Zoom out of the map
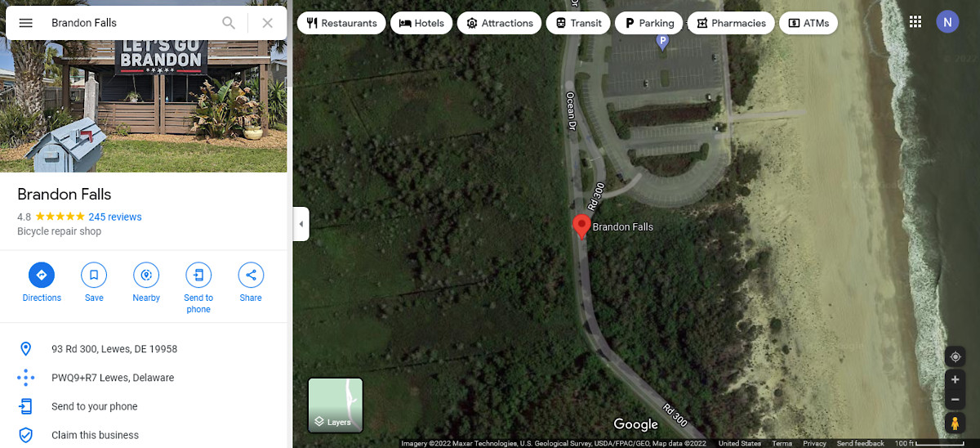 pyautogui.click(x=955, y=400)
